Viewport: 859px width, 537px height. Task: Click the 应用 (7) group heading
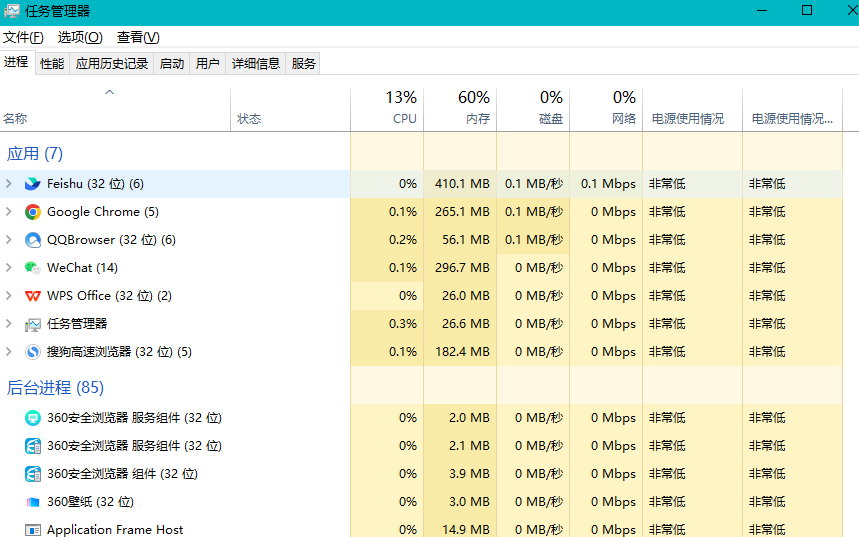[x=35, y=153]
